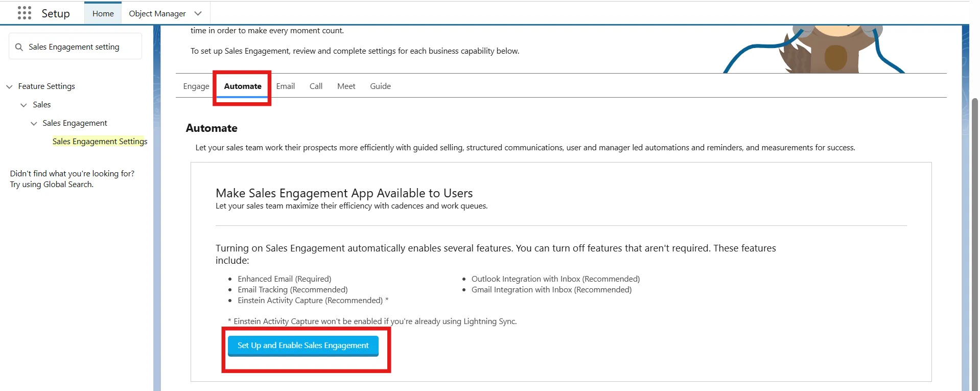
Task: Click Set Up and Enable Sales Engagement
Action: [303, 346]
